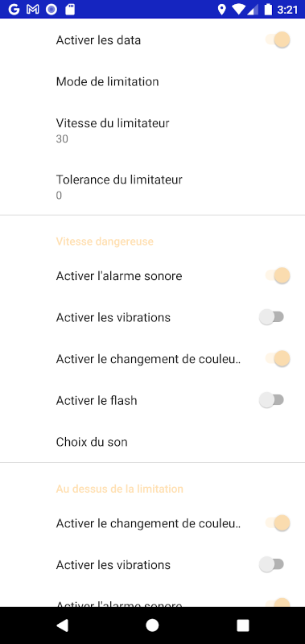The image size is (305, 644).
Task: Tap the battery status icon
Action: pyautogui.click(x=269, y=10)
